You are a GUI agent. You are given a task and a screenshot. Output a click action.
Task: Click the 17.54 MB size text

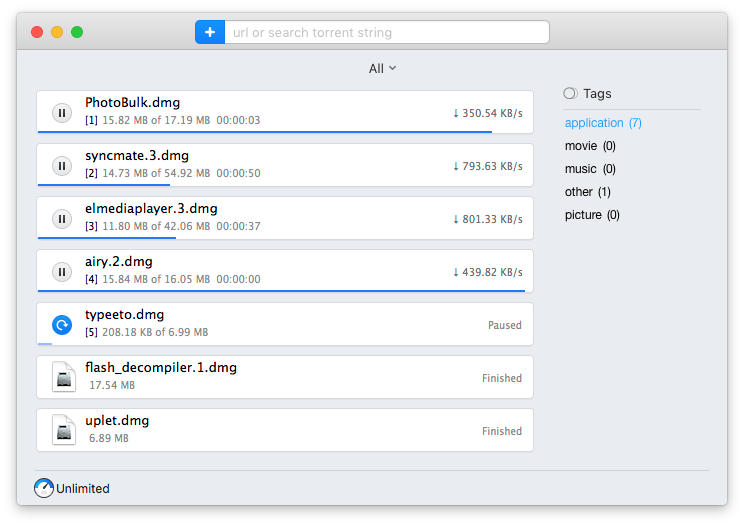click(112, 385)
